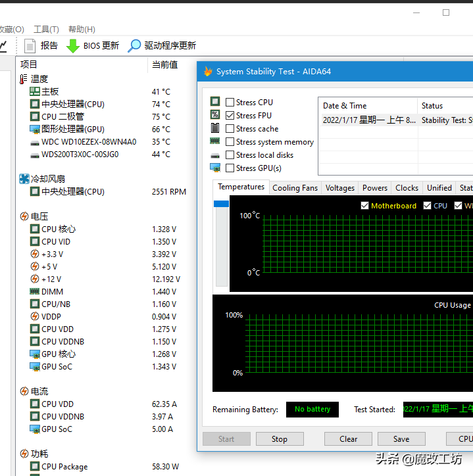Viewport: 473px width, 476px height.
Task: Click the green Test Started time field
Action: (438, 409)
